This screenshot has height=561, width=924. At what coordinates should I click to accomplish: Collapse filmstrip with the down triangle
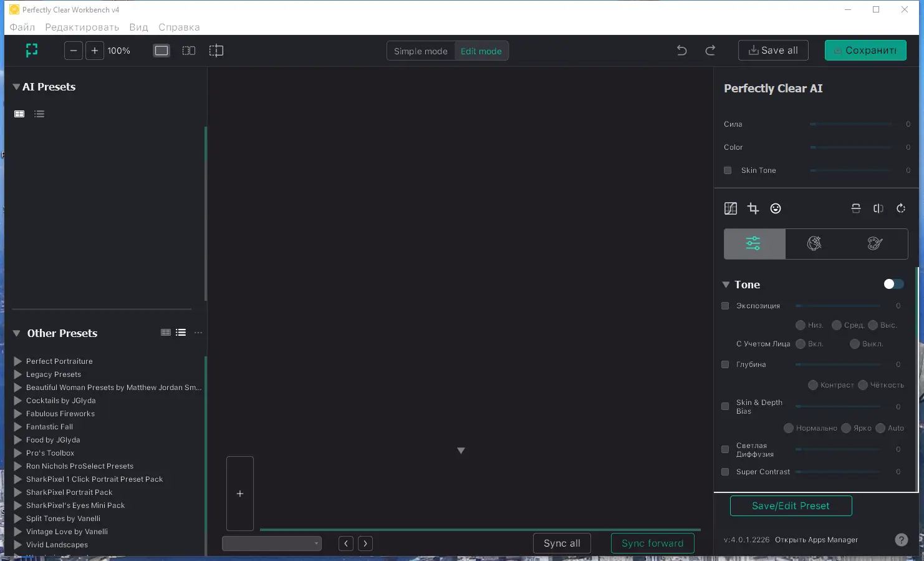461,451
